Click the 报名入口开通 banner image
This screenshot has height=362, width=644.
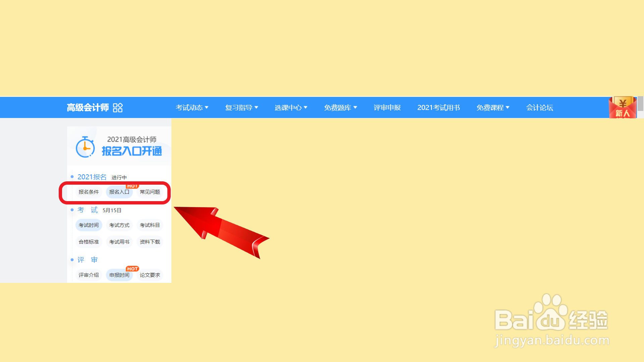131,151
